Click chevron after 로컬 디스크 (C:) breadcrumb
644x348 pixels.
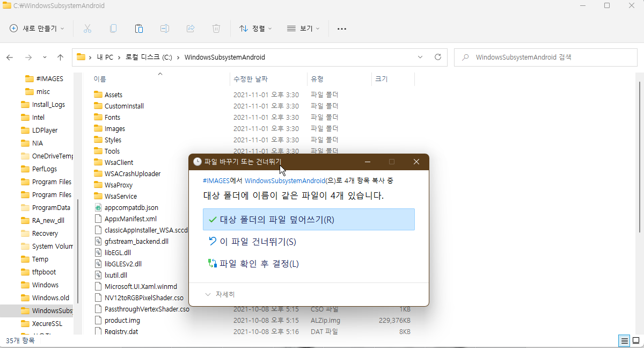point(179,57)
